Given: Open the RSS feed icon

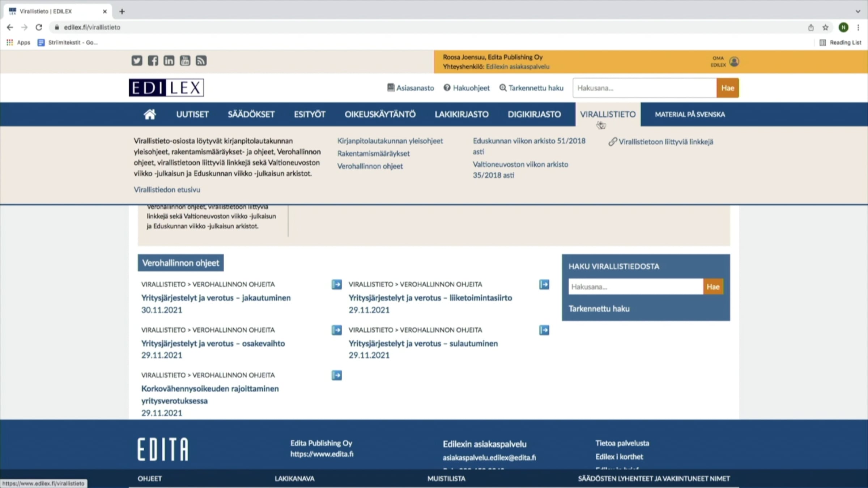Looking at the screenshot, I should 201,61.
